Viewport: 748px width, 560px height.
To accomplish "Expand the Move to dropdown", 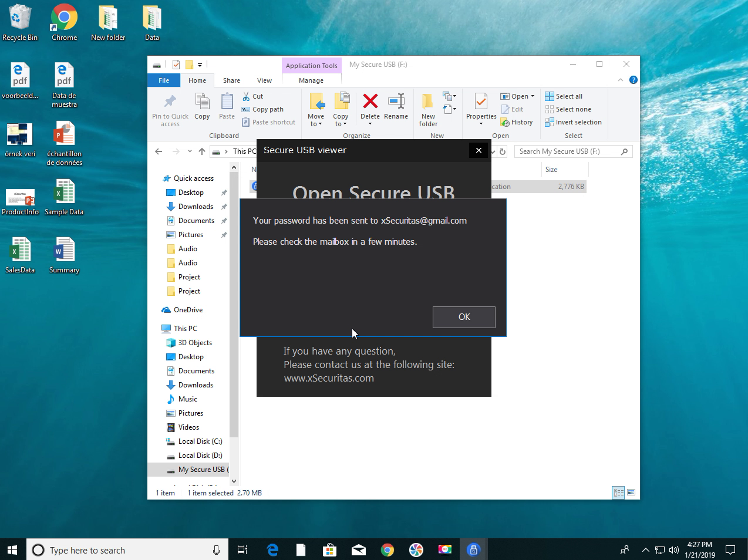I will coord(316,124).
